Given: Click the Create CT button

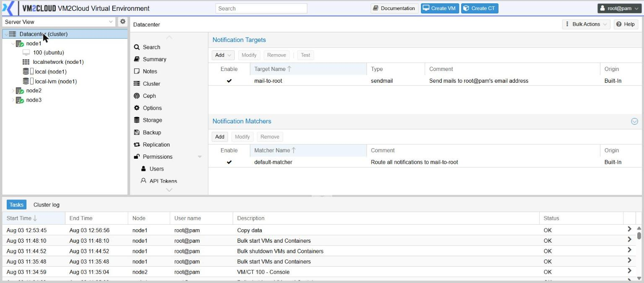Looking at the screenshot, I should 480,8.
